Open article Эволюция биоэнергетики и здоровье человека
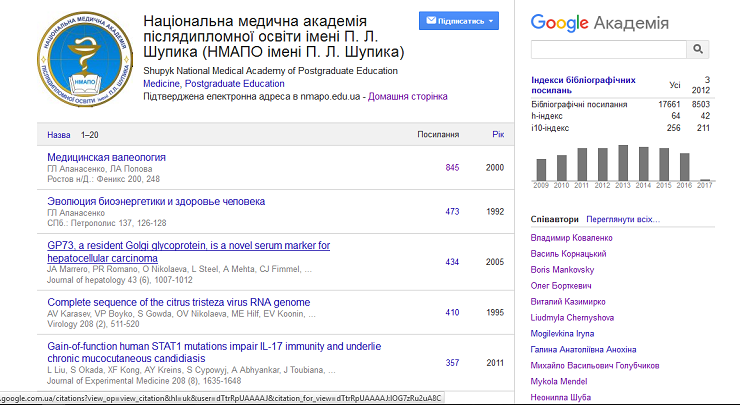The width and height of the screenshot is (740, 405). click(156, 202)
